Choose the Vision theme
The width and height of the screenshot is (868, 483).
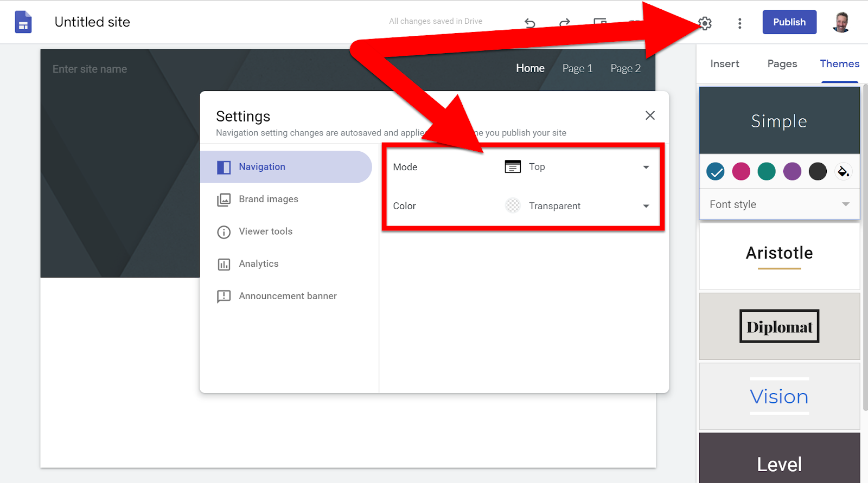click(780, 396)
